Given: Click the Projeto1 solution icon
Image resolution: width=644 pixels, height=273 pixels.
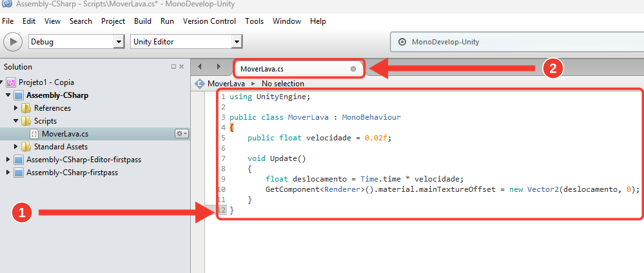Looking at the screenshot, I should (x=11, y=82).
